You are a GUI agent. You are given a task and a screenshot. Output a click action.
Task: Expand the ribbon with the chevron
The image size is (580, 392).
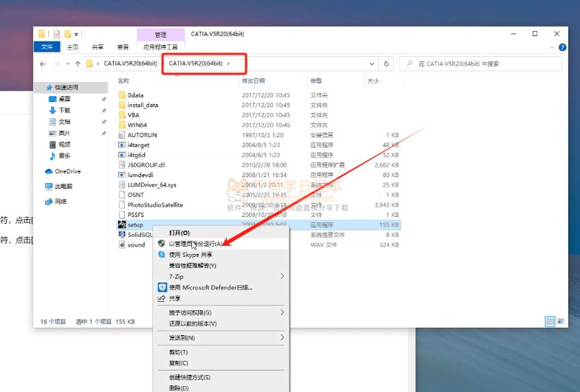(x=553, y=47)
